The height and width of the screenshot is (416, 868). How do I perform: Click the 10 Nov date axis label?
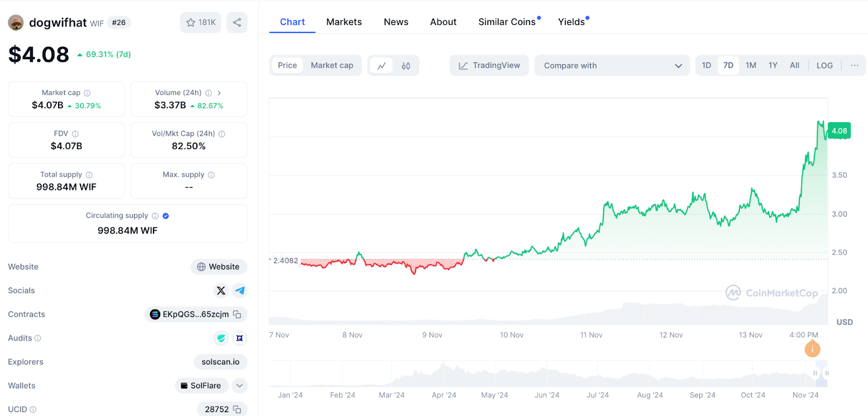pyautogui.click(x=512, y=335)
